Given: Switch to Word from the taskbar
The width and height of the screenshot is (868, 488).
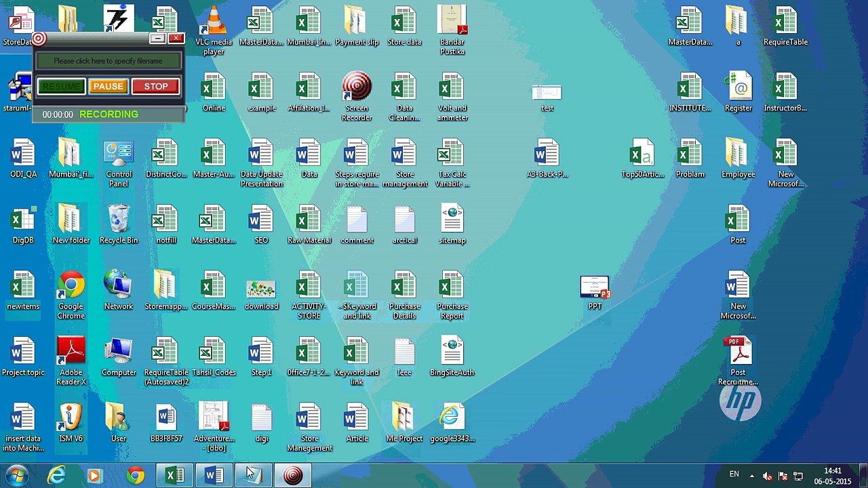Looking at the screenshot, I should (x=214, y=476).
